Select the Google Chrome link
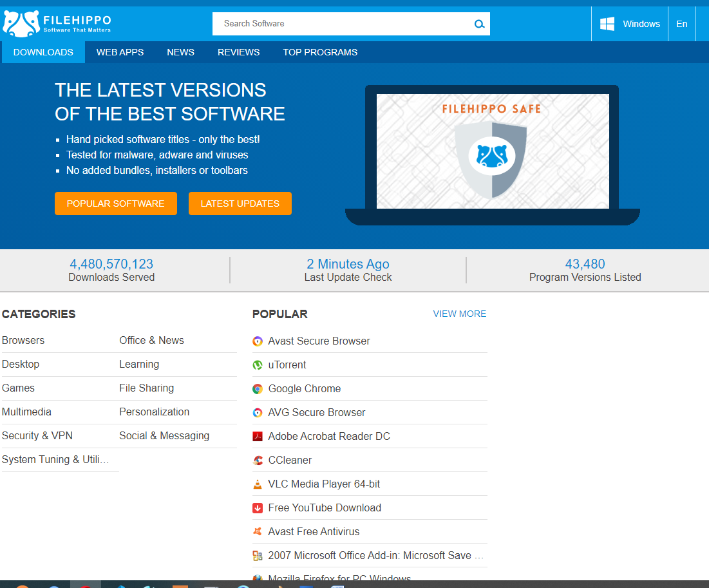 coord(305,389)
